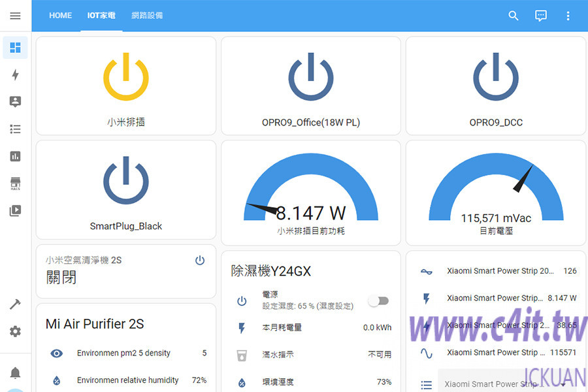Switch to the 網路設備 tab
The height and width of the screenshot is (392, 588).
(147, 16)
